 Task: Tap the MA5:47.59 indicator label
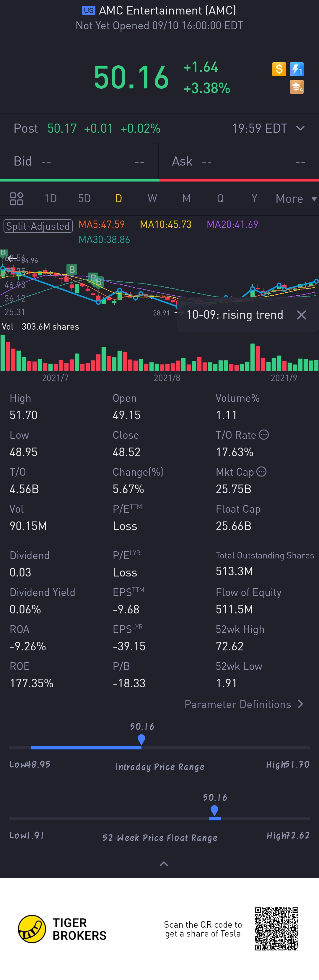(x=102, y=224)
